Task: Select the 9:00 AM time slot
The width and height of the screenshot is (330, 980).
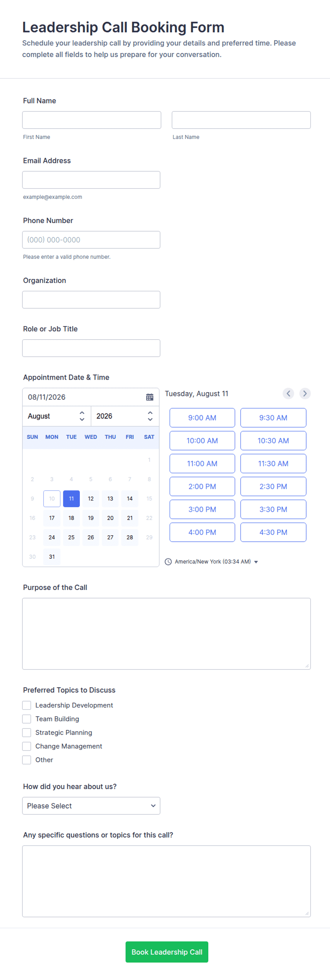Action: [202, 418]
